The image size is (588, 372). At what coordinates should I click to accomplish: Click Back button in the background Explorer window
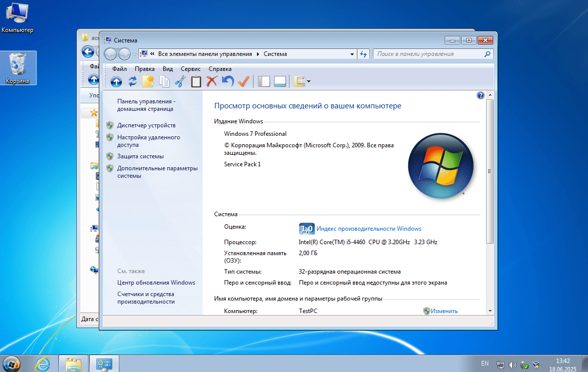[88, 51]
